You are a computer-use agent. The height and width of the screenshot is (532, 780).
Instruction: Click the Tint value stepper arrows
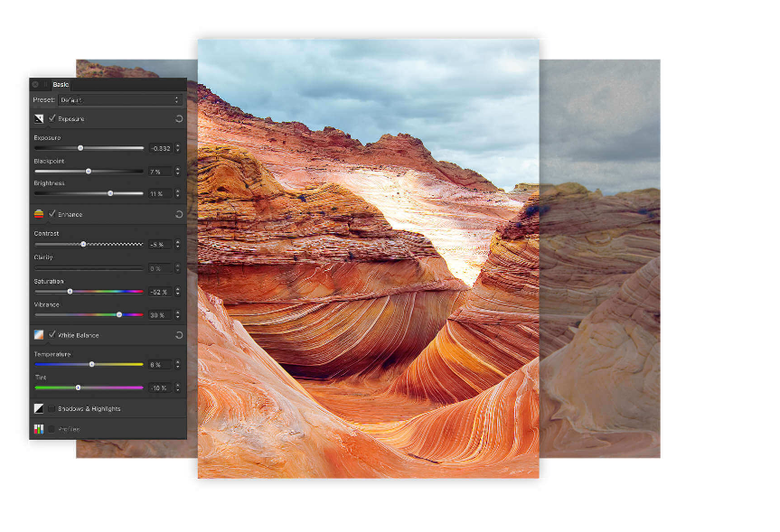tap(178, 387)
